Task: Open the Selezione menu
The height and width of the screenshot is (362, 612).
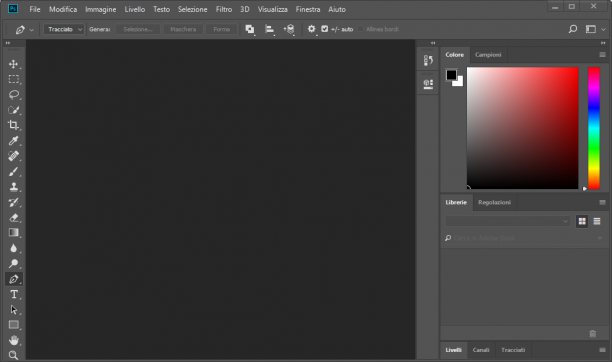Action: pos(192,9)
